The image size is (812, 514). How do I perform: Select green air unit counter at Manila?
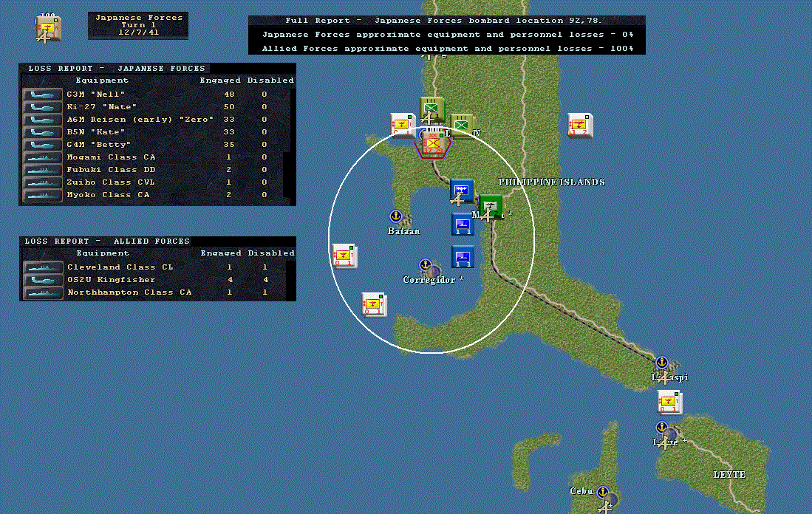489,207
